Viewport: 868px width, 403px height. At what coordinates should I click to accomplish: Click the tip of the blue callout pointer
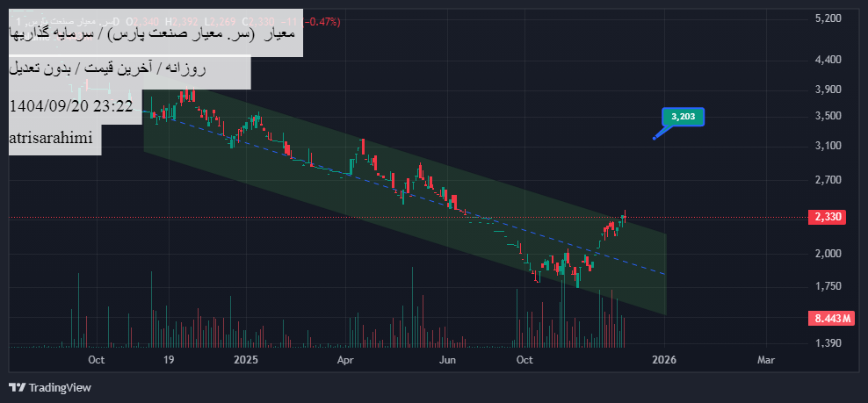pyautogui.click(x=654, y=138)
